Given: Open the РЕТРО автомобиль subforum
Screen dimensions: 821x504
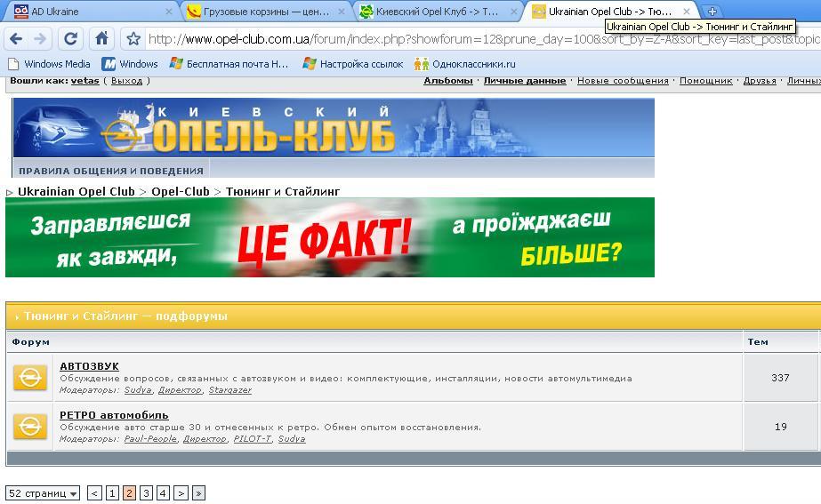Looking at the screenshot, I should pyautogui.click(x=114, y=415).
